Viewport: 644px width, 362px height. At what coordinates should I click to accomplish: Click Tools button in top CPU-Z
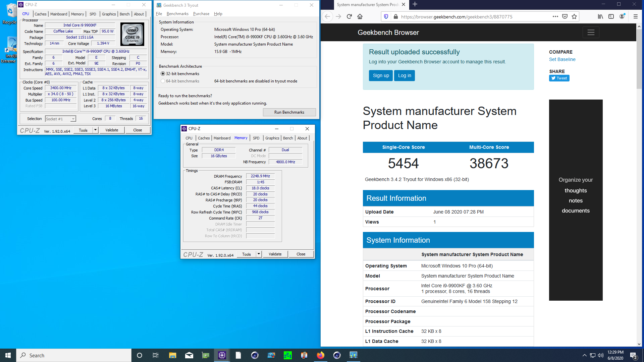click(83, 130)
